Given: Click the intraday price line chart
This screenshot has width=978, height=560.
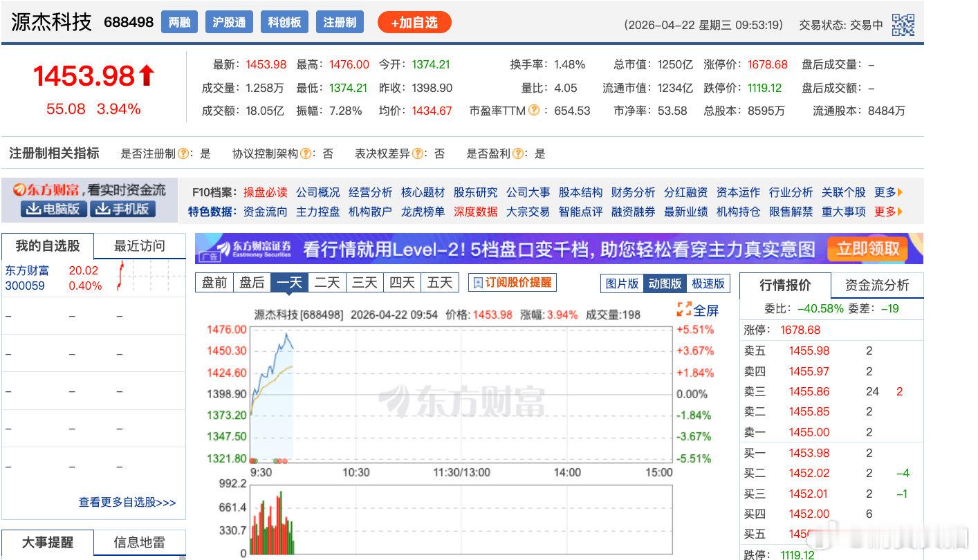Looking at the screenshot, I should point(461,393).
